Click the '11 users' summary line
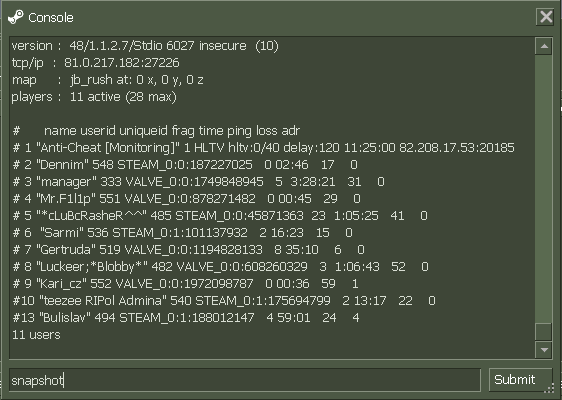This screenshot has height=400, width=562. click(x=36, y=335)
